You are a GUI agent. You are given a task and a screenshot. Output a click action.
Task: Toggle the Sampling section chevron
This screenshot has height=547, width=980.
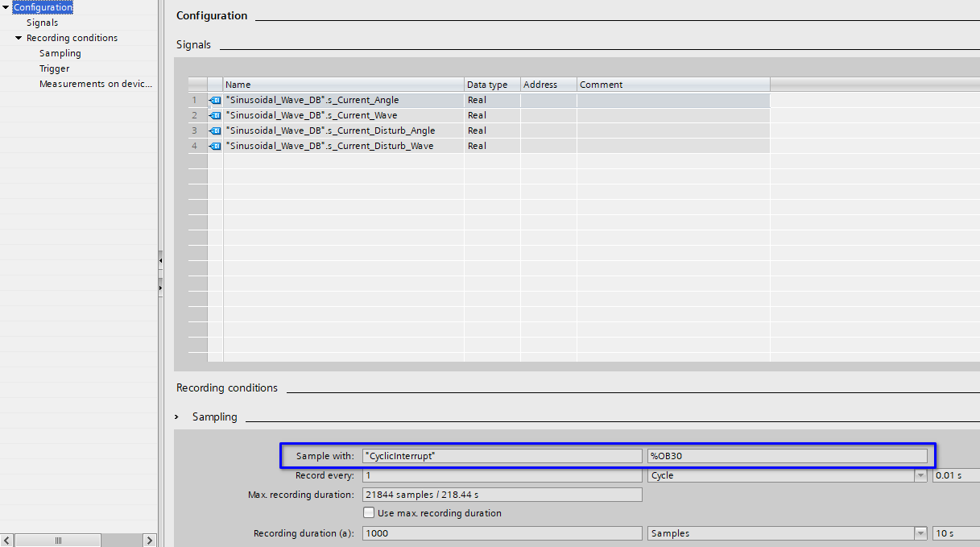click(x=177, y=417)
